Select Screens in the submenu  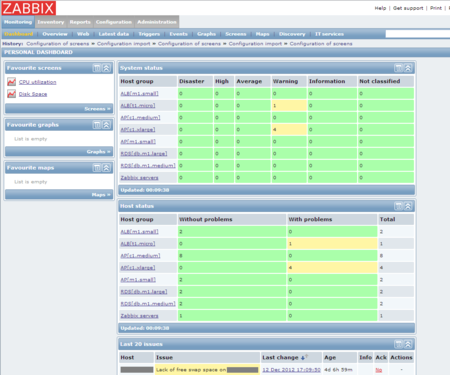tap(236, 34)
